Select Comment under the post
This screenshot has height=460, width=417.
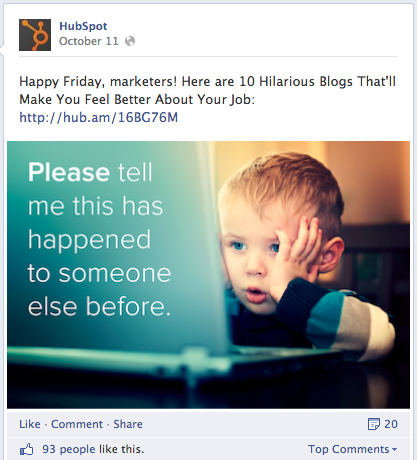coord(77,424)
